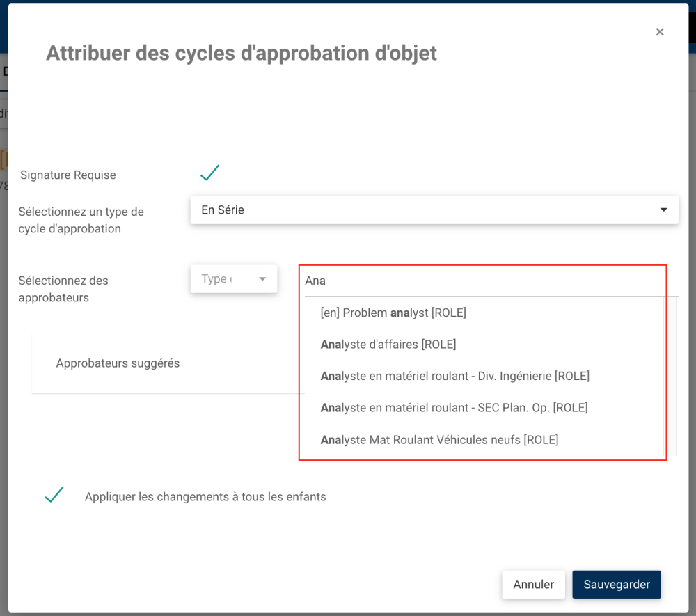Uncheck Appliquer les changements à tous les enfants

tap(54, 495)
